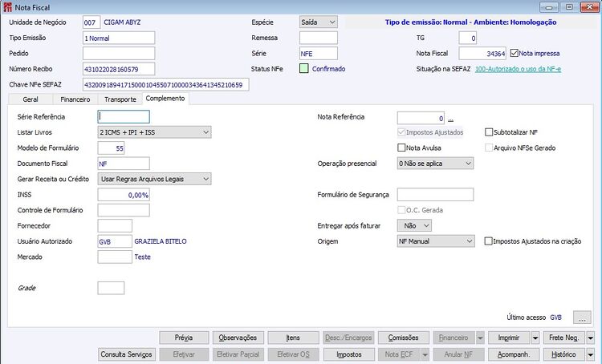Click the Usuário Autorizado GVB field
This screenshot has width=602, height=364.
pyautogui.click(x=115, y=241)
